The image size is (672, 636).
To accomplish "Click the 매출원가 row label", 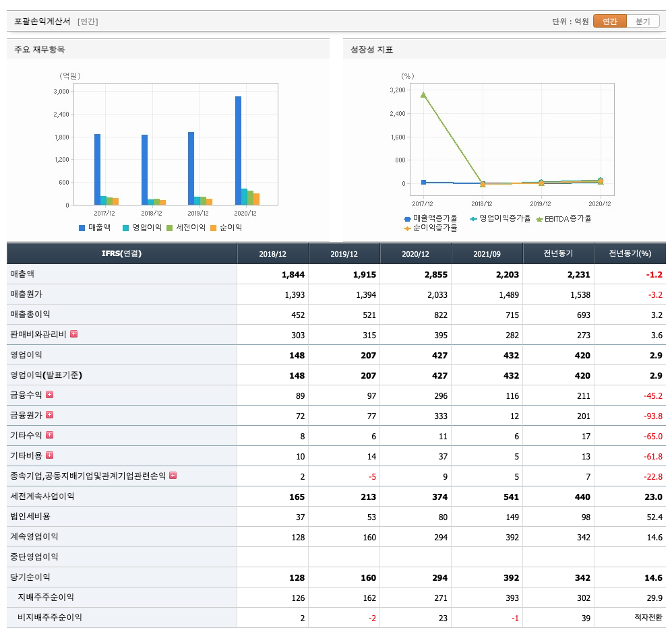I will [26, 294].
